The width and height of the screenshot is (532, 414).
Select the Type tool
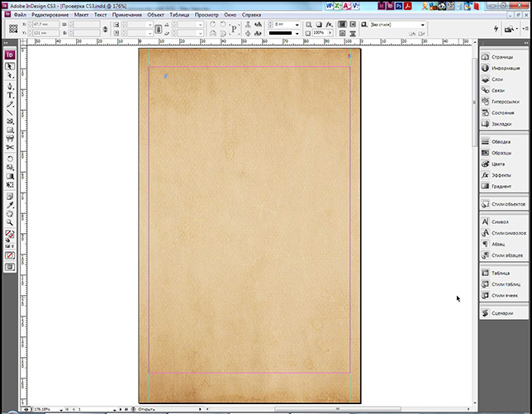click(x=10, y=95)
